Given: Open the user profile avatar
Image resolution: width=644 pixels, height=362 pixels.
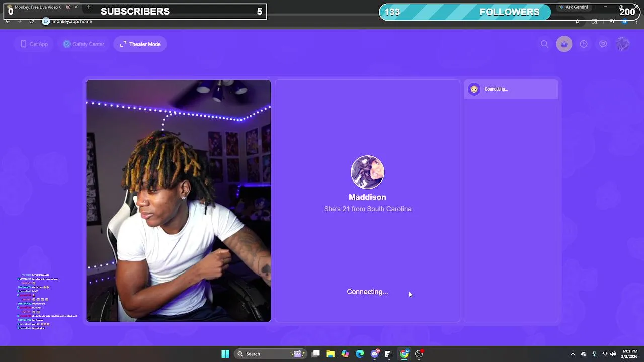Looking at the screenshot, I should (x=623, y=44).
